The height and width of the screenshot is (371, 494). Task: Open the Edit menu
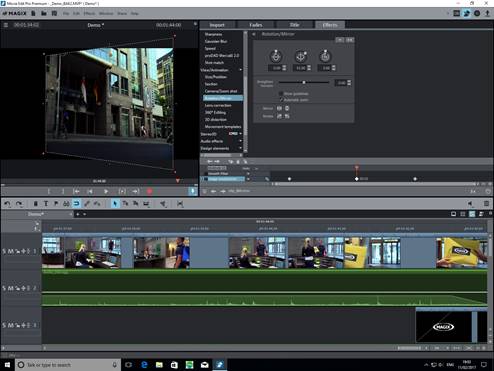click(x=76, y=13)
